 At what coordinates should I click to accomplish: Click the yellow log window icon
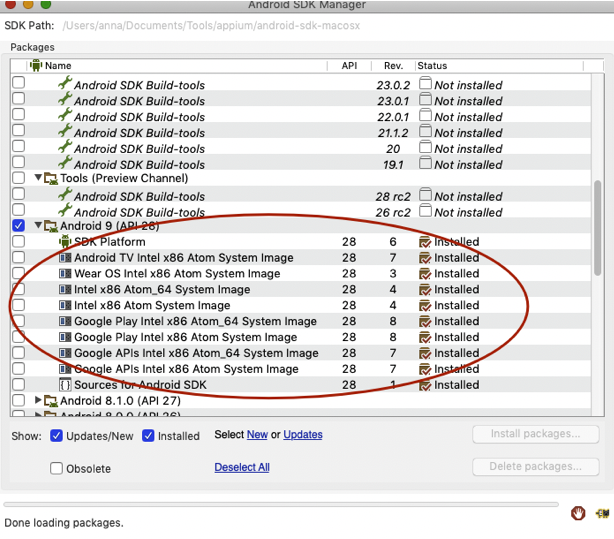[602, 513]
